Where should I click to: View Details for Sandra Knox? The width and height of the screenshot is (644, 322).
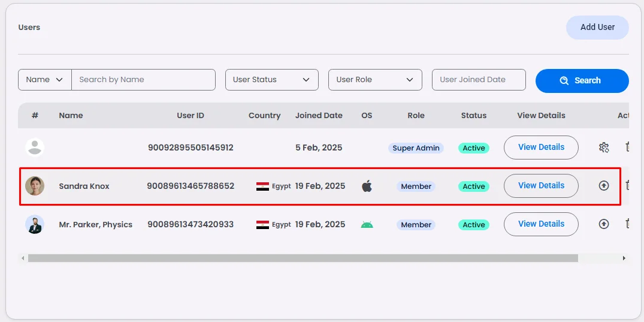(541, 186)
